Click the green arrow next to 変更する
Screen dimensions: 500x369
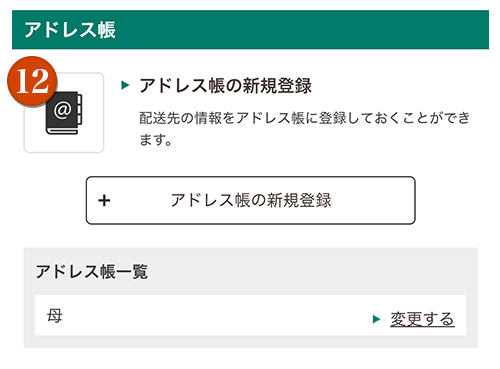[376, 319]
